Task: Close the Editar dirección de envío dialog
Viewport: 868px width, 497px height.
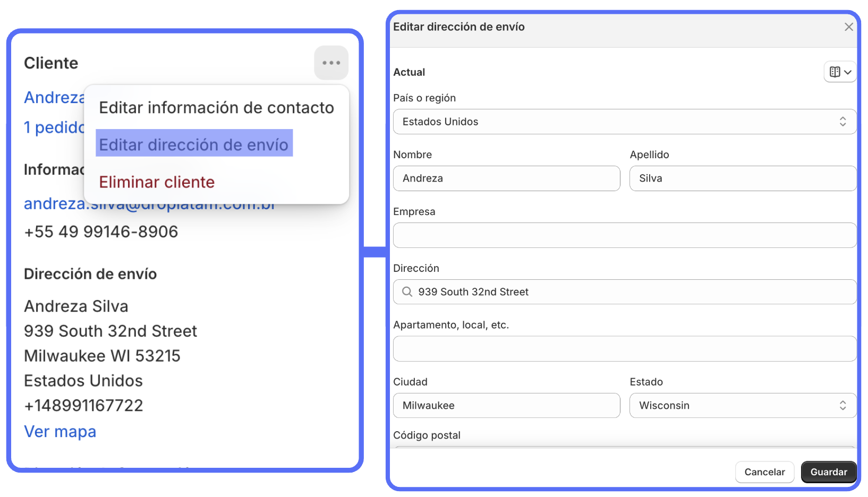Action: click(848, 27)
